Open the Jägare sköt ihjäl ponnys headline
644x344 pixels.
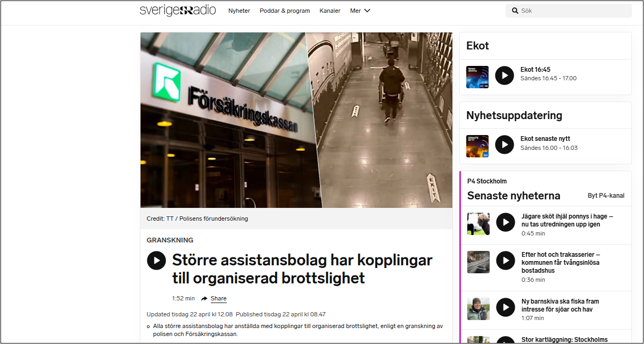[x=567, y=221]
